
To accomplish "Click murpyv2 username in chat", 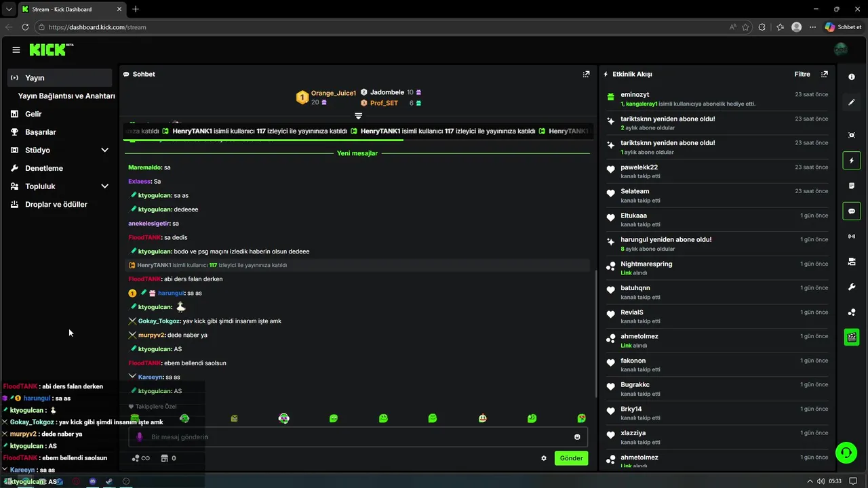I will click(151, 335).
